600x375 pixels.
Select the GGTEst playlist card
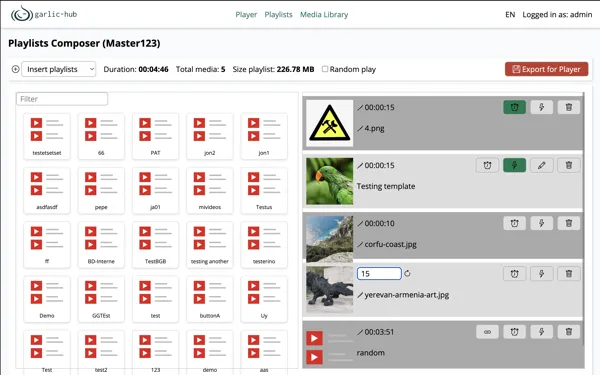click(101, 299)
